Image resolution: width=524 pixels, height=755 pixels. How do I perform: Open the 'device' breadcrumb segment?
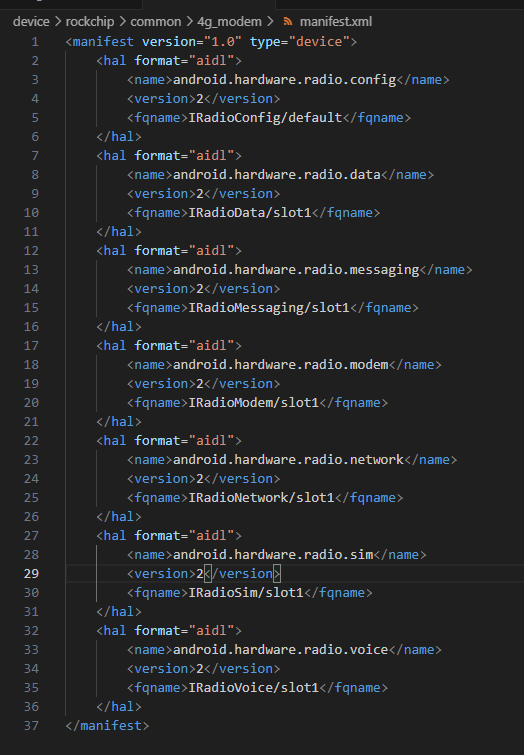(x=31, y=22)
